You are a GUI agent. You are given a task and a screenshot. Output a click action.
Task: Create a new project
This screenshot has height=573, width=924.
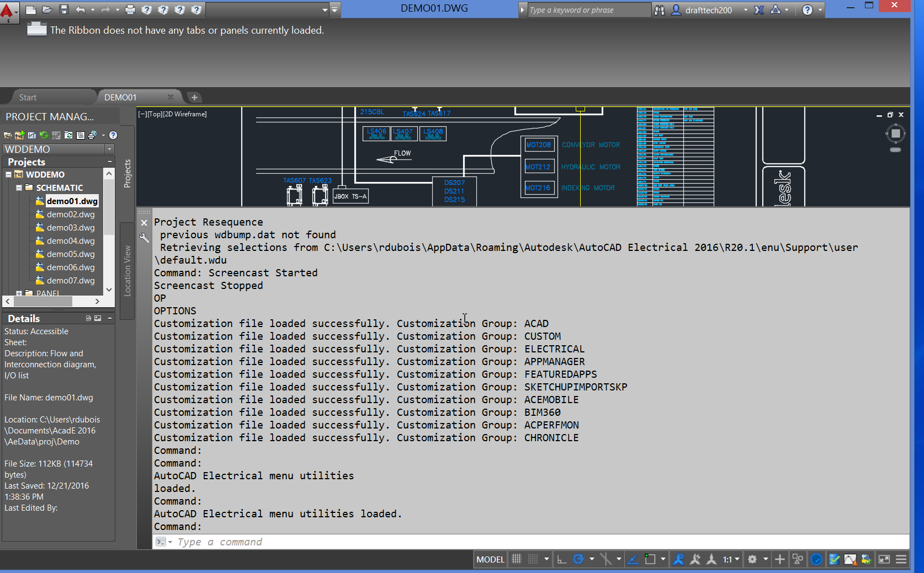click(19, 135)
